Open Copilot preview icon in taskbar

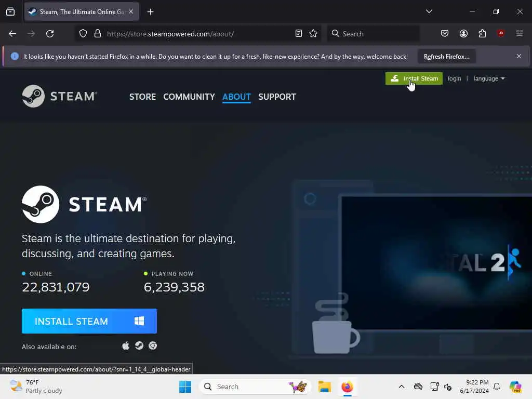tap(515, 387)
